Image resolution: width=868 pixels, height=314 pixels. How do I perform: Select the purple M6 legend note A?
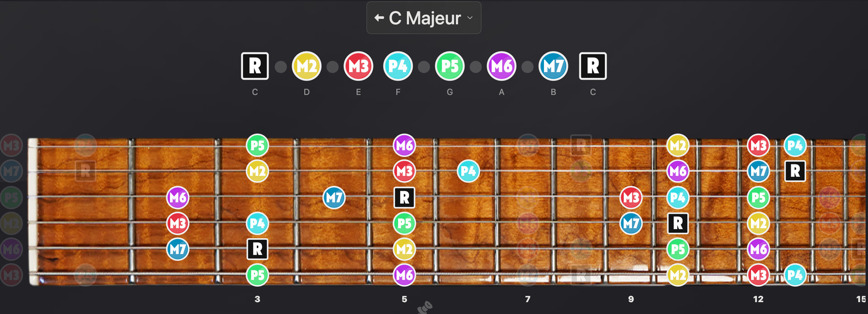pos(501,66)
